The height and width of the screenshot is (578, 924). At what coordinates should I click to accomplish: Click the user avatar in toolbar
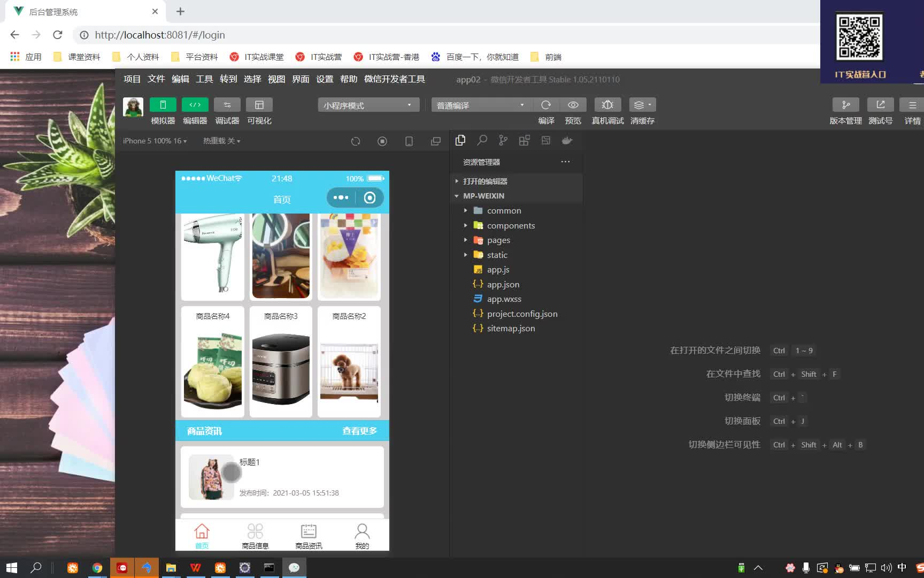click(133, 107)
